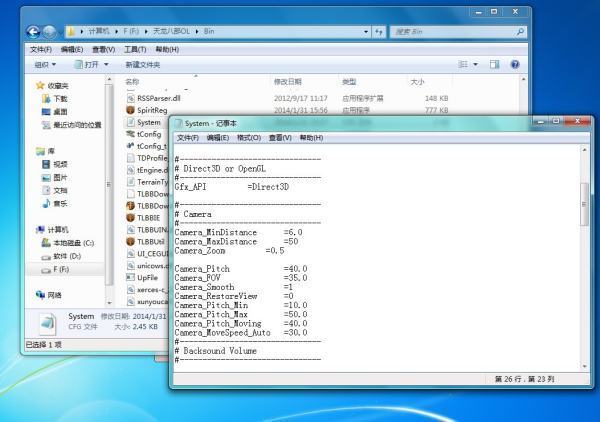Open 工具(T) menu in Explorer
Screen dimensions: 600x422
point(135,49)
